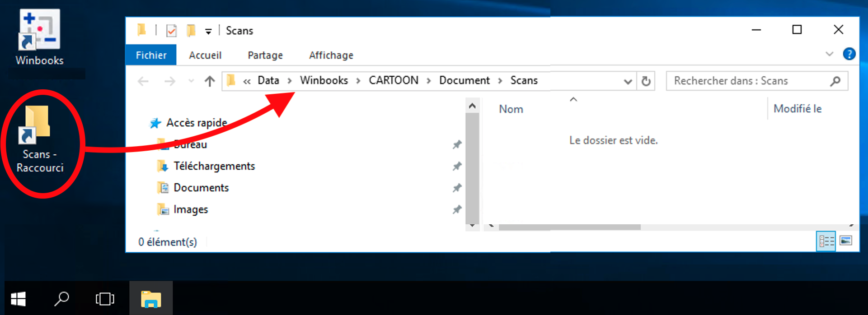Go back with the left arrow button
Image resolution: width=868 pixels, height=315 pixels.
143,81
